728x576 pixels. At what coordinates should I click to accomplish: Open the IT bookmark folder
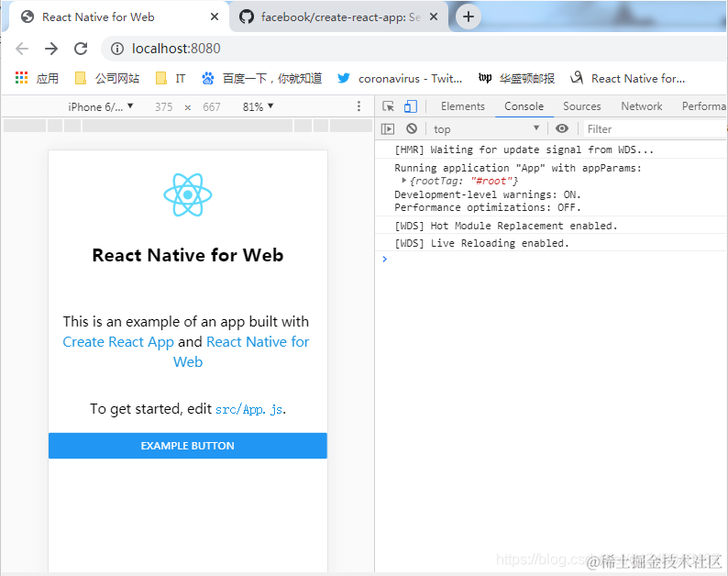(171, 78)
